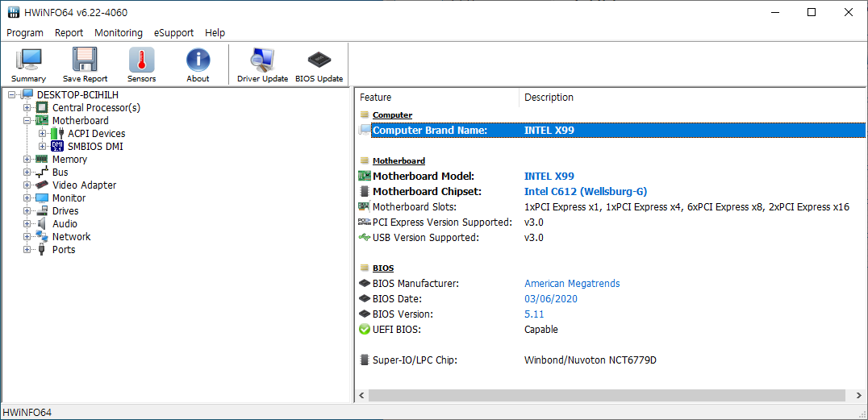
Task: Click the Motherboard tree icon
Action: [41, 120]
